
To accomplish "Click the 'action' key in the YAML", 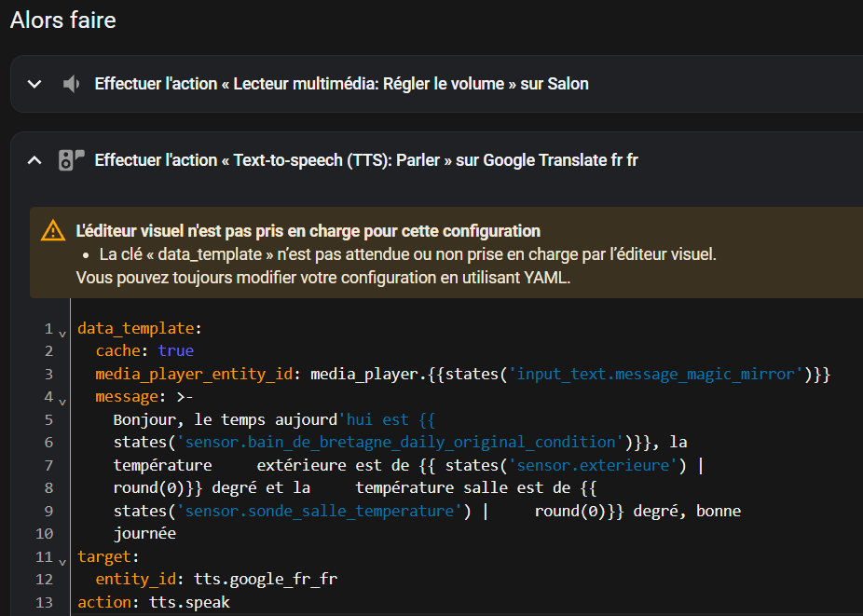I will click(104, 602).
